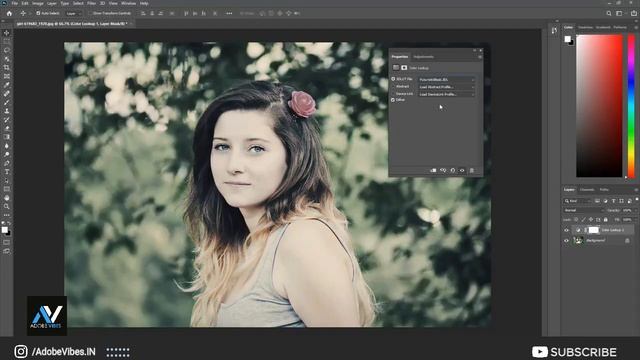Screen dimensions: 640x360
Task: Delete adjustment layer via Properties trash icon
Action: coord(471,170)
